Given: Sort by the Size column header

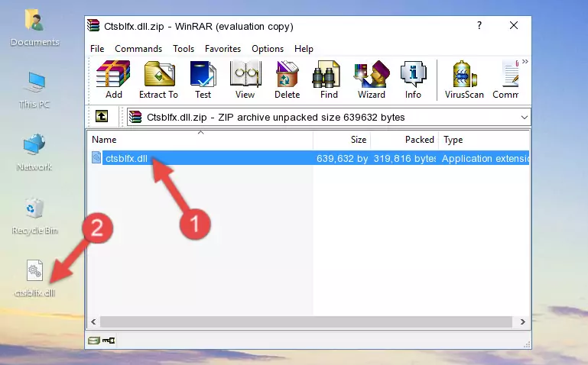Looking at the screenshot, I should tap(342, 140).
